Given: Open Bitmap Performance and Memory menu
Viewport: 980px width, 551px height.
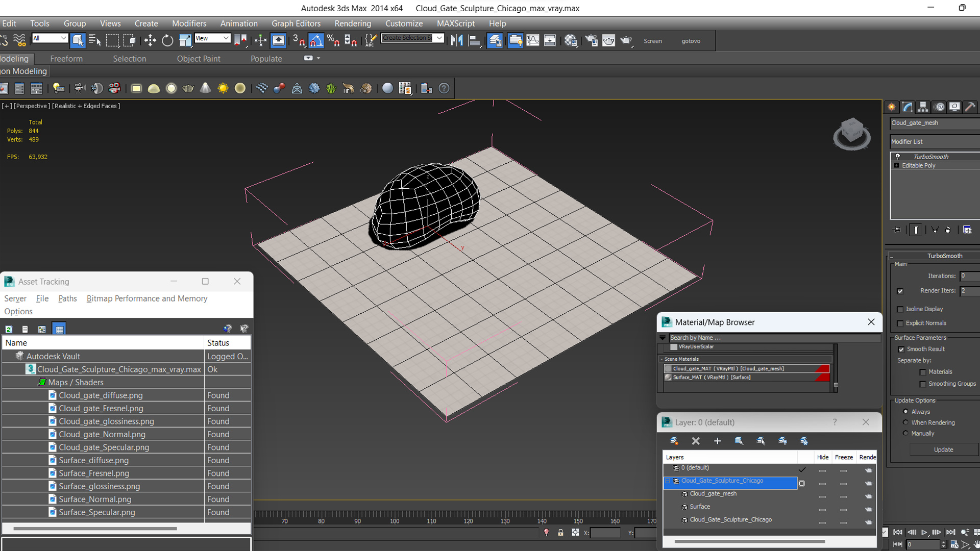Looking at the screenshot, I should point(147,298).
